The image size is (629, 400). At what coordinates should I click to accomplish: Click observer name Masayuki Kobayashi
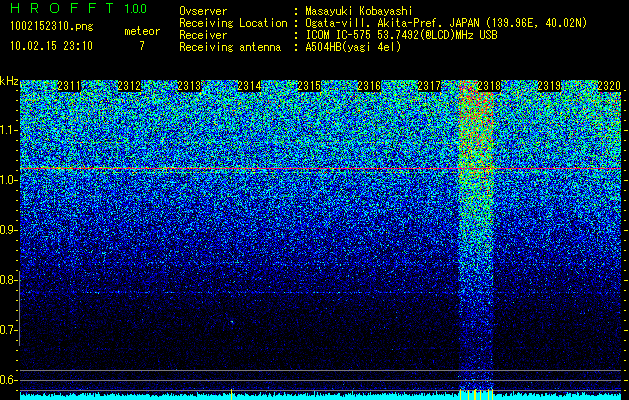(x=359, y=11)
